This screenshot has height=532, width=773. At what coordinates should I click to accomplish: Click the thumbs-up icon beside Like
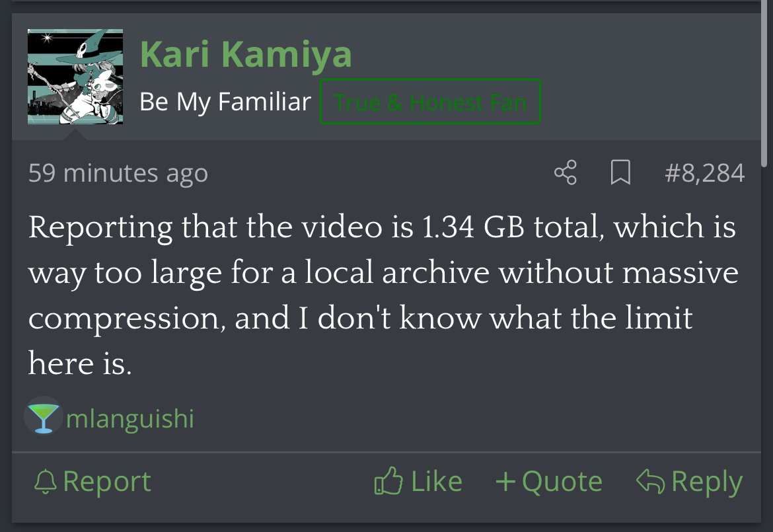point(388,482)
